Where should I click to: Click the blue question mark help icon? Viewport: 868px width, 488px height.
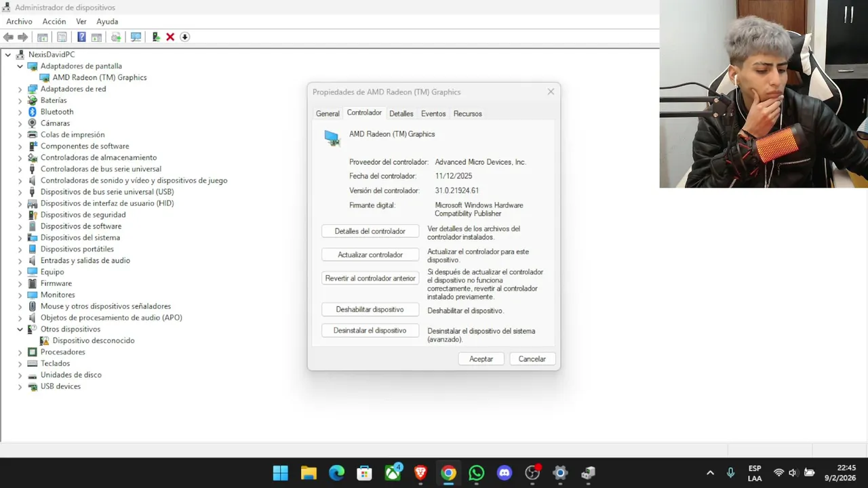[x=81, y=37]
